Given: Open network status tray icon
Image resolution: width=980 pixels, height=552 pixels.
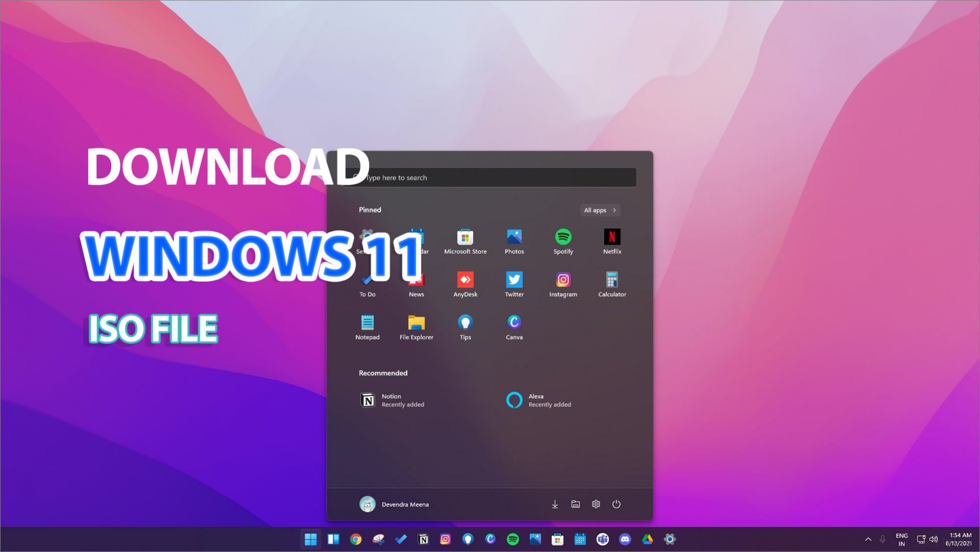Looking at the screenshot, I should (921, 539).
